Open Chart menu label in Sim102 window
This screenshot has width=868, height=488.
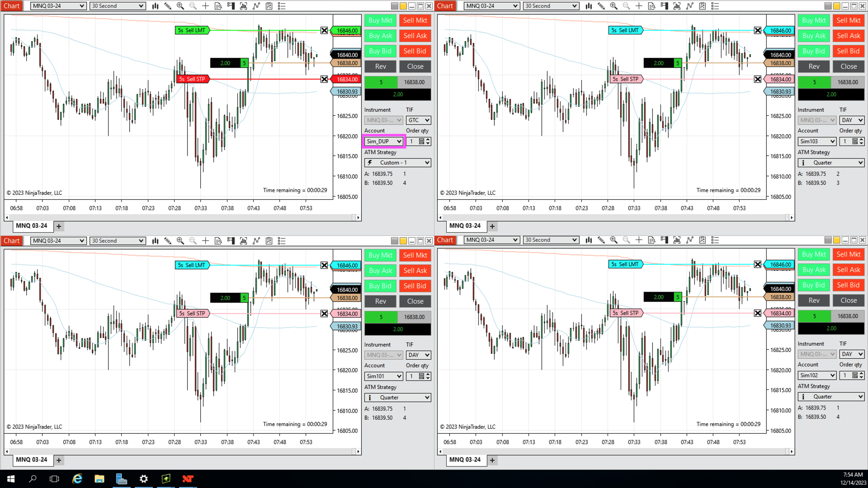click(x=445, y=240)
